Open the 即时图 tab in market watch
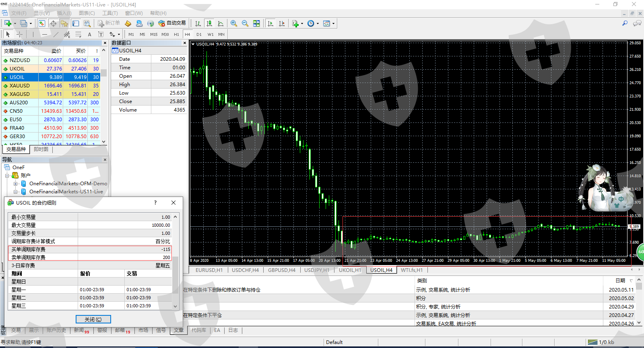 point(41,149)
